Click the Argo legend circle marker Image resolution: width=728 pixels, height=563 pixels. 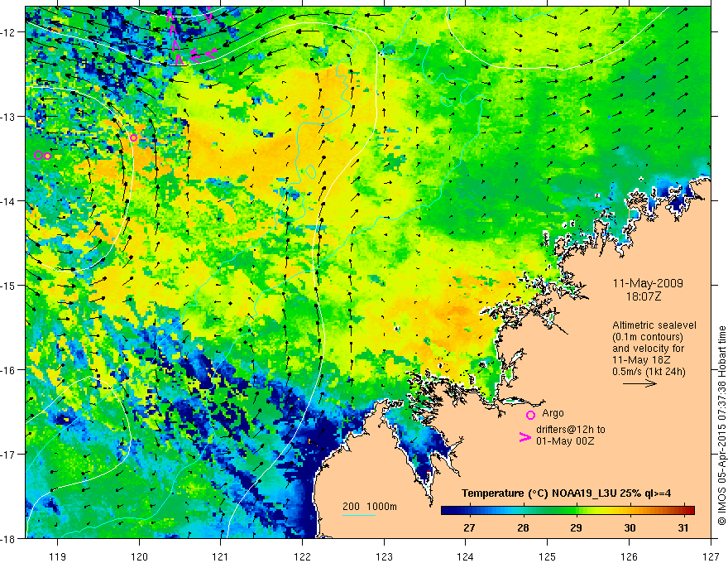coord(530,415)
